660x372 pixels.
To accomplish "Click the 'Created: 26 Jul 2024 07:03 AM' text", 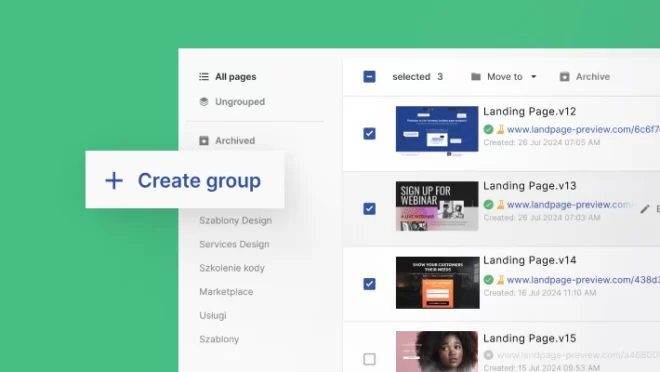I will point(542,218).
